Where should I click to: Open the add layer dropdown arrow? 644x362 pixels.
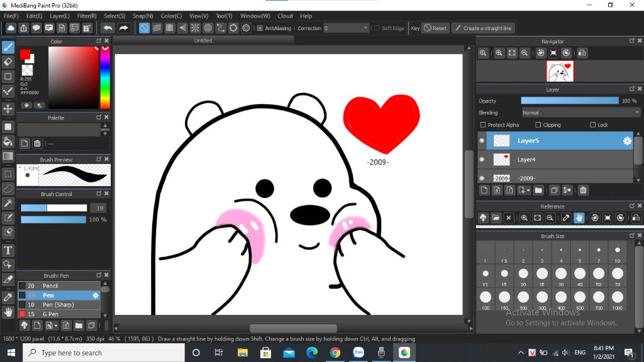pyautogui.click(x=528, y=190)
